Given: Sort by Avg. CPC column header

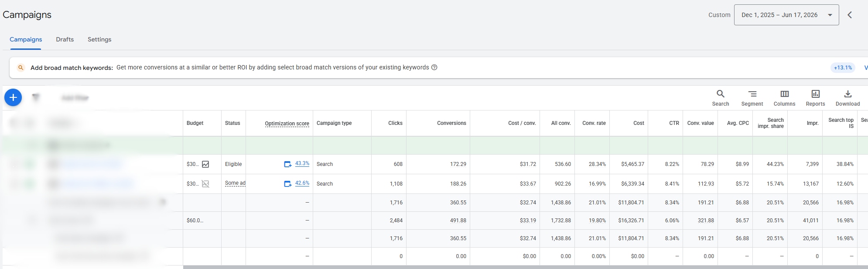Looking at the screenshot, I should [x=738, y=123].
